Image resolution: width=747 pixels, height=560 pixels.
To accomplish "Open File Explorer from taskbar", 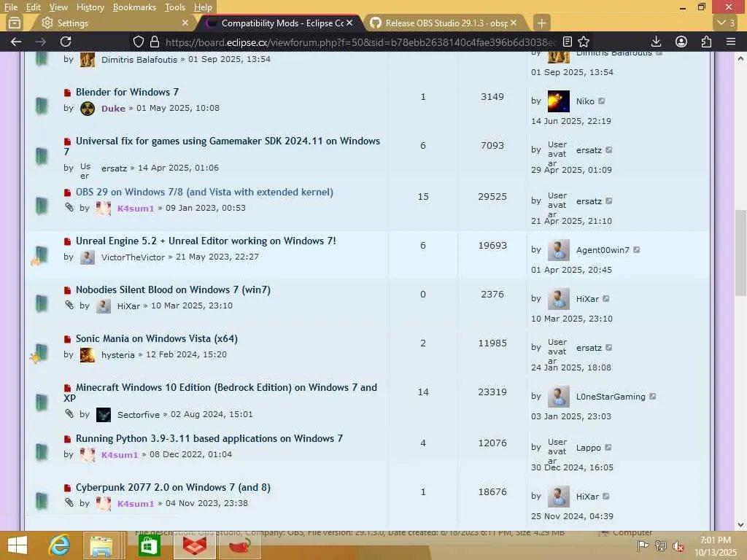I will (101, 545).
